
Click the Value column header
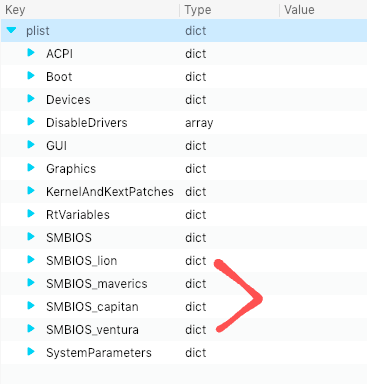click(x=299, y=10)
